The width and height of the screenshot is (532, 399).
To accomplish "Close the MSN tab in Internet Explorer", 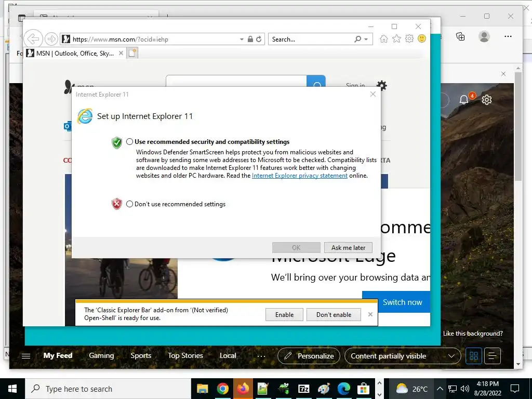I will tap(121, 54).
